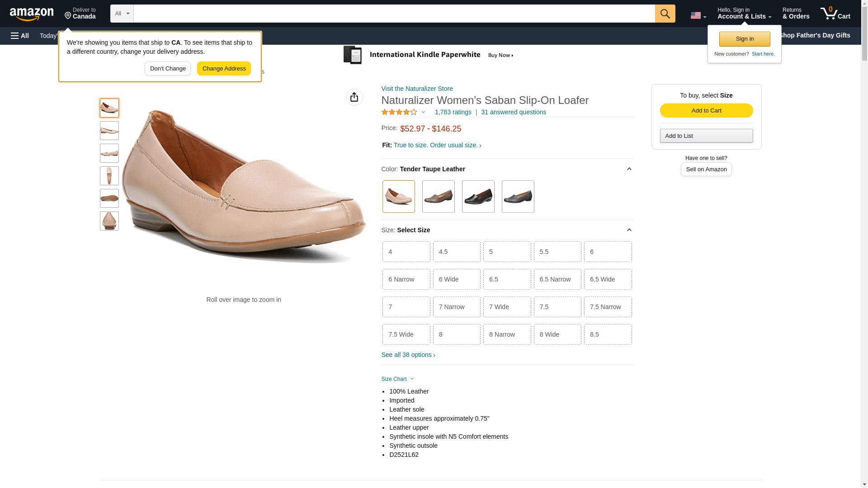
Task: Click the share icon on the product image
Action: 354,97
